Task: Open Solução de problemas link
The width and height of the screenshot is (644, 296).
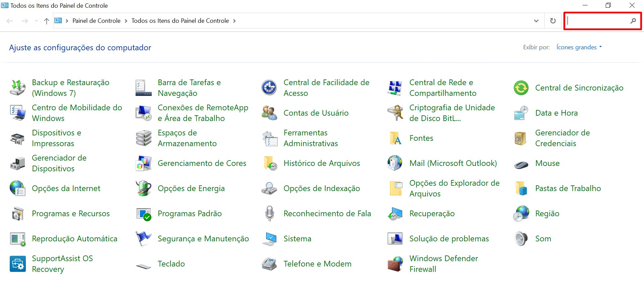Action: pos(449,239)
